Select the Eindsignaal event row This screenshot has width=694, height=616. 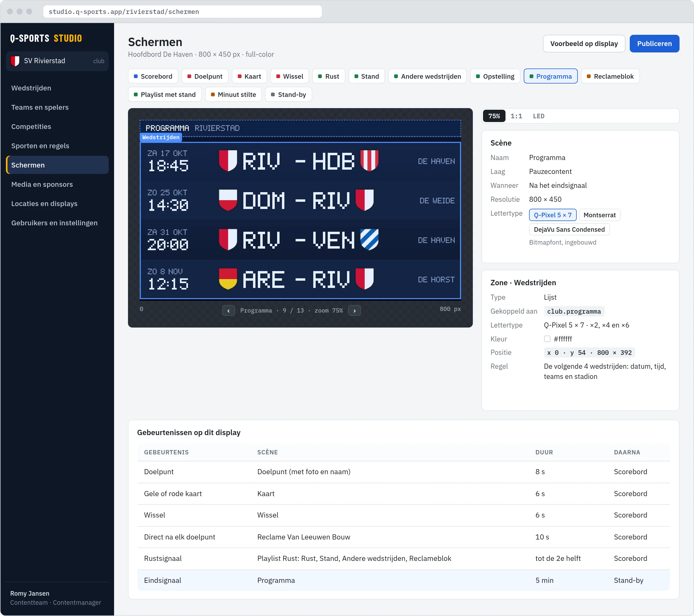tap(403, 580)
